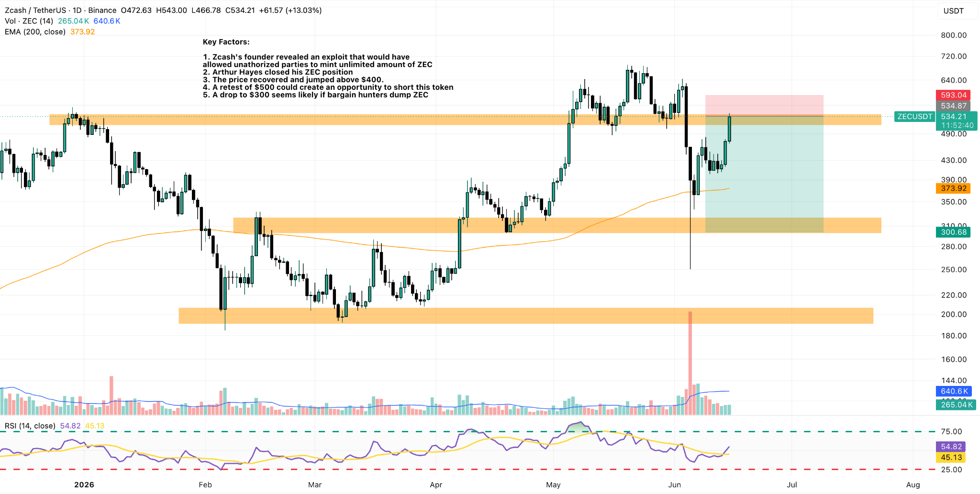This screenshot has height=494, width=980.
Task: Select the red stop zone of short position
Action: [x=764, y=106]
